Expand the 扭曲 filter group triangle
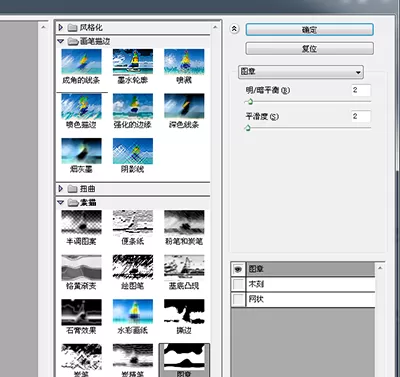 (x=61, y=189)
